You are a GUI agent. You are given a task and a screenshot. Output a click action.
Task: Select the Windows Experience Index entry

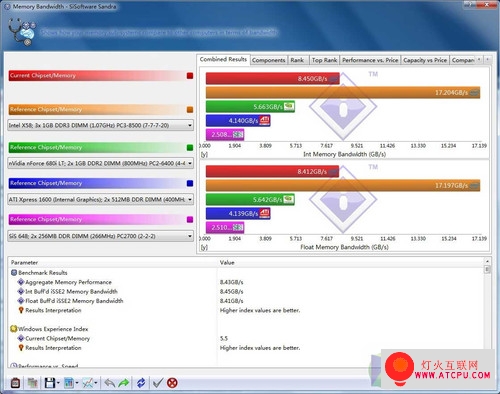[x=53, y=329]
